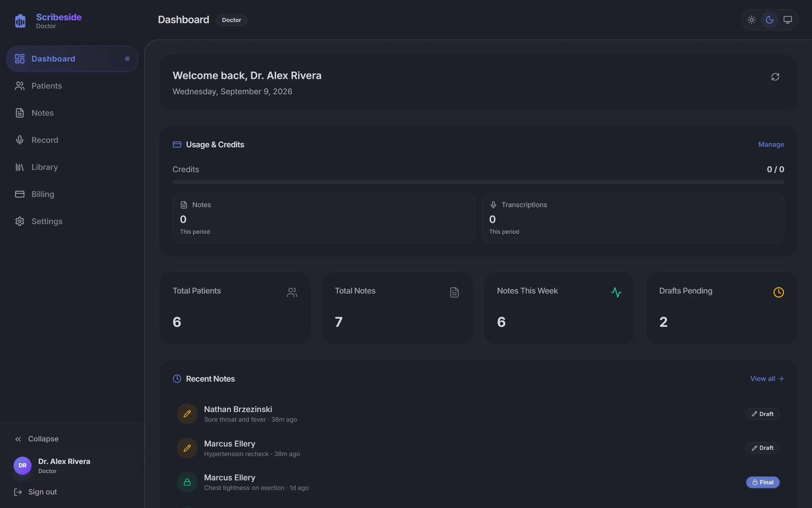Open the Total Patients card
The image size is (812, 508).
(235, 308)
